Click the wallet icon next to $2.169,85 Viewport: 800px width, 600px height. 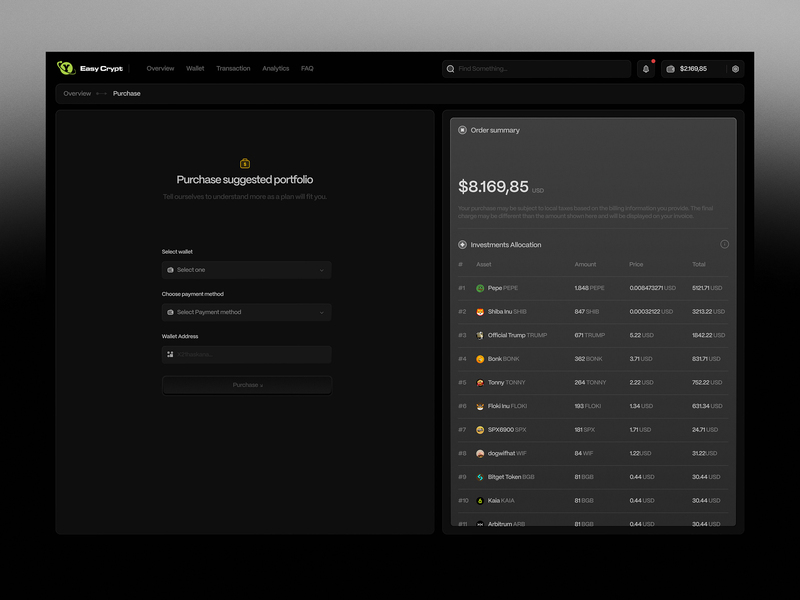tap(670, 69)
